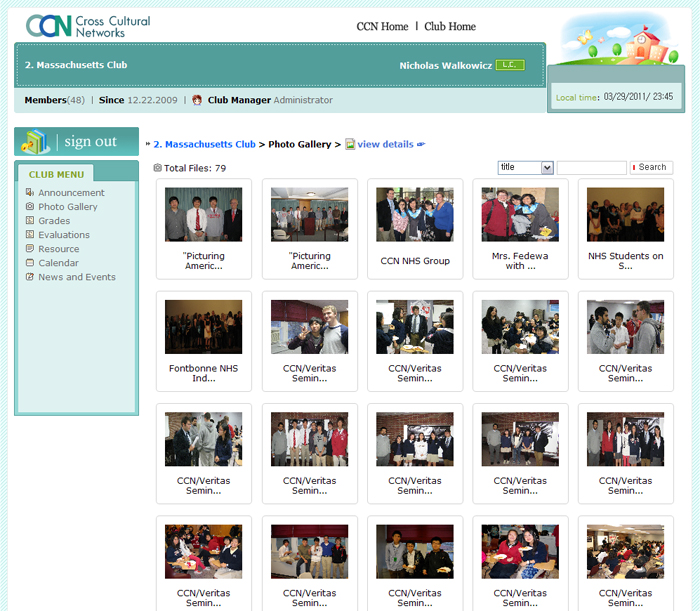This screenshot has width=700, height=611.
Task: Click the Total Files: 79 text
Action: (x=195, y=168)
